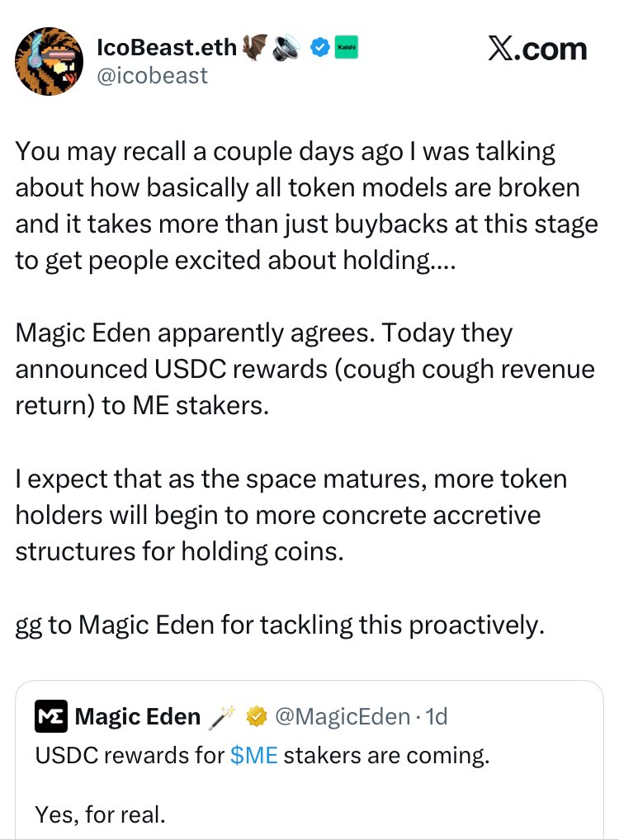
Task: Click the blue verified checkmark badge
Action: point(319,49)
